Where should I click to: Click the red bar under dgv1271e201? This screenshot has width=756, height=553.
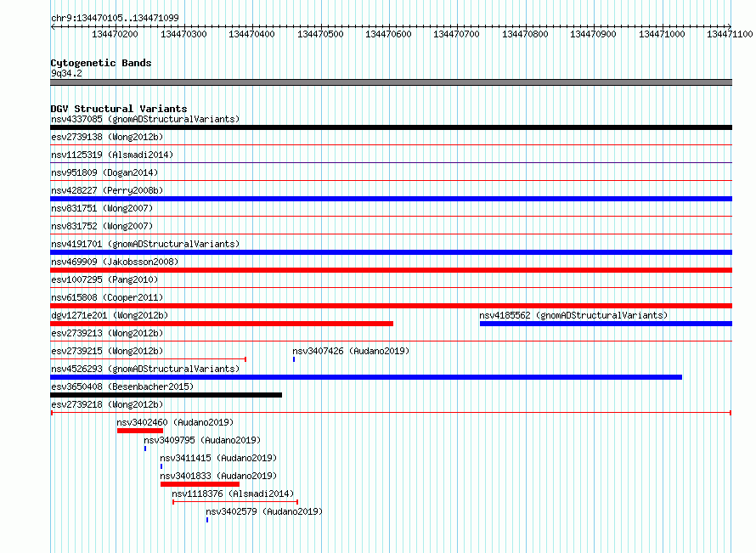click(x=222, y=324)
